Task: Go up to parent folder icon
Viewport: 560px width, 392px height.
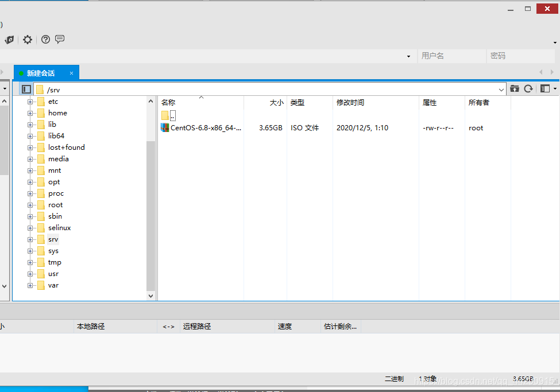Action: click(x=514, y=88)
